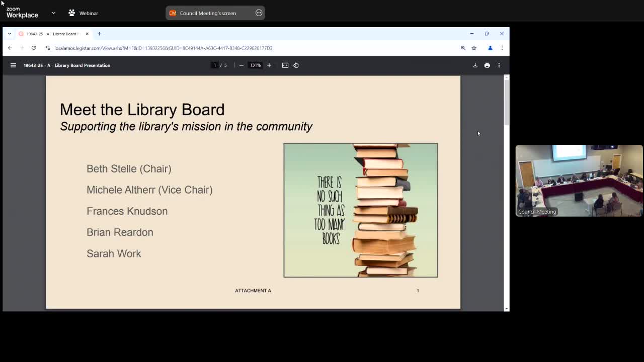Zoom out the PDF with minus icon
Image resolution: width=644 pixels, height=362 pixels.
[242, 65]
